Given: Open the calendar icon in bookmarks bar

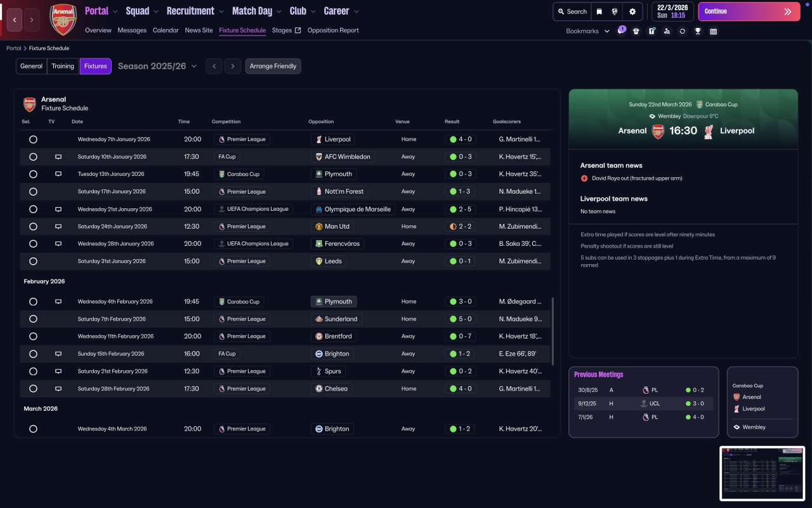Looking at the screenshot, I should 713,31.
